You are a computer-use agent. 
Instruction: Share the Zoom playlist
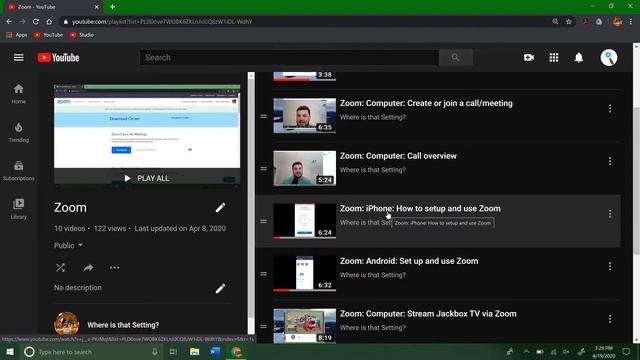[x=88, y=268]
